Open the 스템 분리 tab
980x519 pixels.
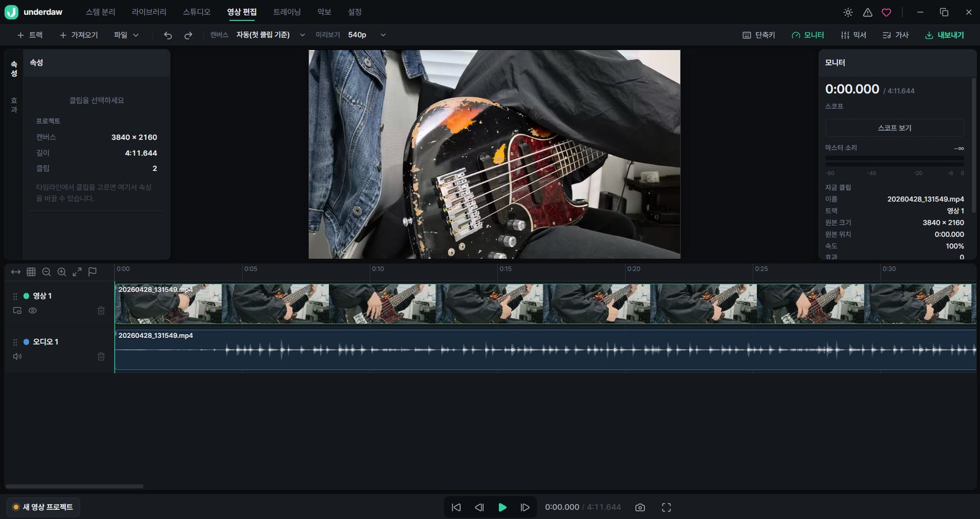[x=100, y=12]
